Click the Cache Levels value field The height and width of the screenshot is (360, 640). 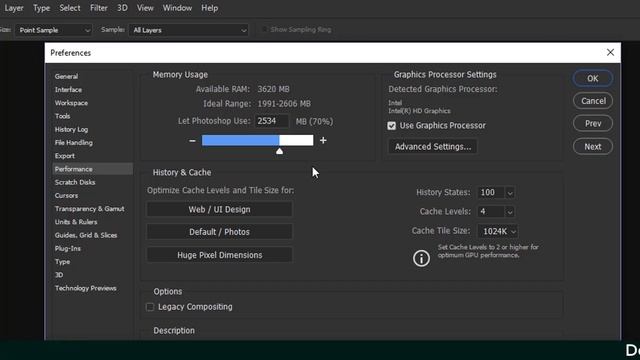pos(491,212)
